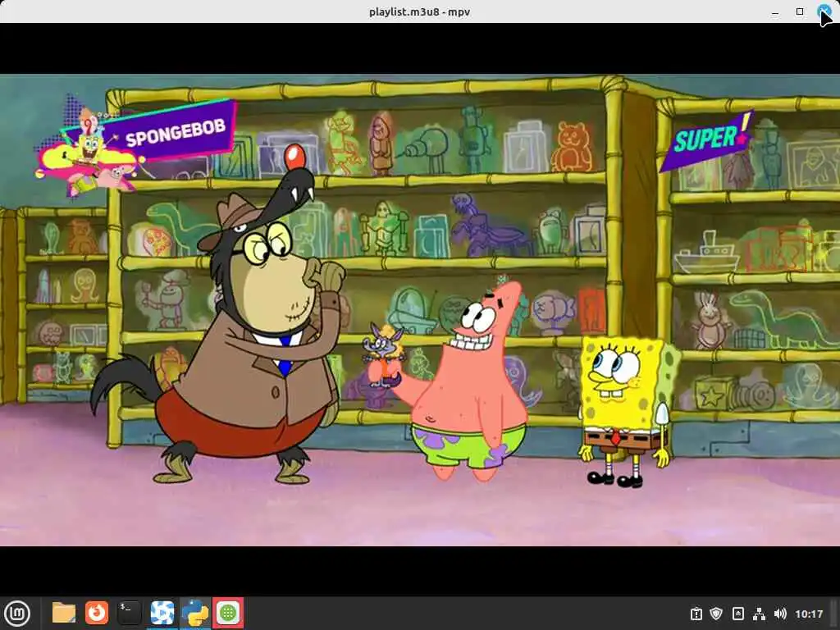Select the Python window in the taskbar
This screenshot has width=840, height=630.
[x=195, y=613]
